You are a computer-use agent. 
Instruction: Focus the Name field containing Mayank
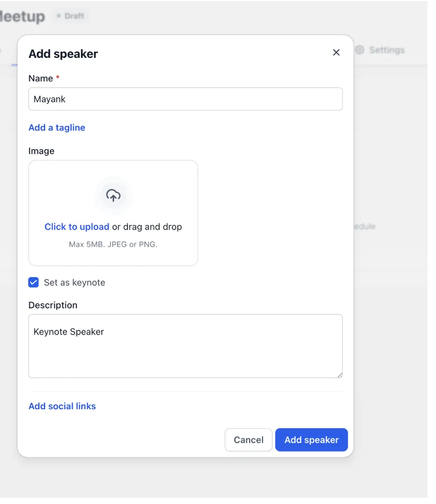click(x=185, y=99)
